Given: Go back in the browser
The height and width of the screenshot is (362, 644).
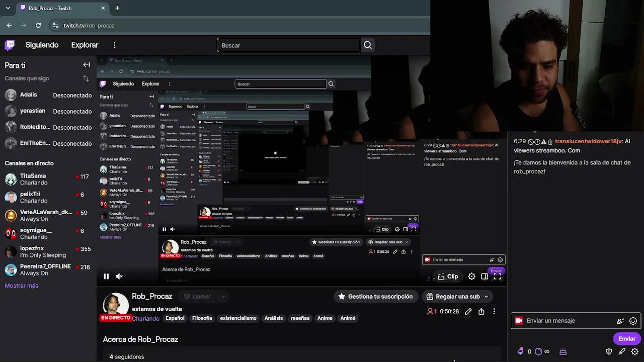Looking at the screenshot, I should click(x=10, y=25).
